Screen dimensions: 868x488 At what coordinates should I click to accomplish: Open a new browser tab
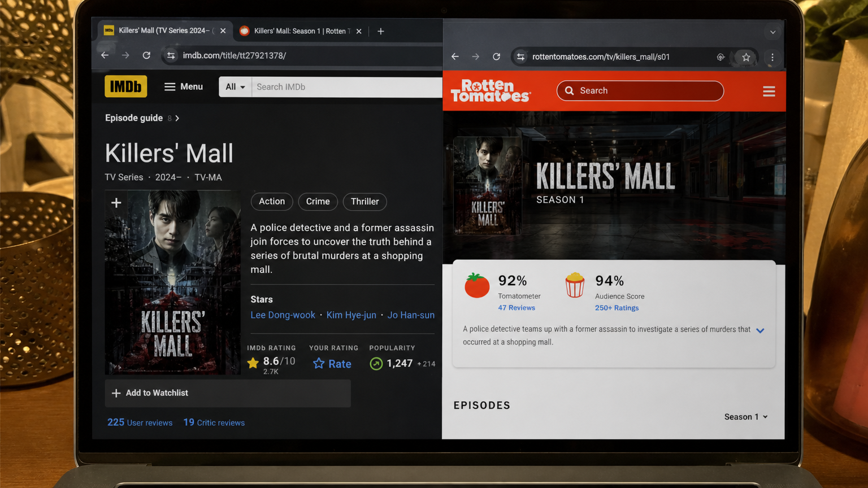[x=381, y=31]
